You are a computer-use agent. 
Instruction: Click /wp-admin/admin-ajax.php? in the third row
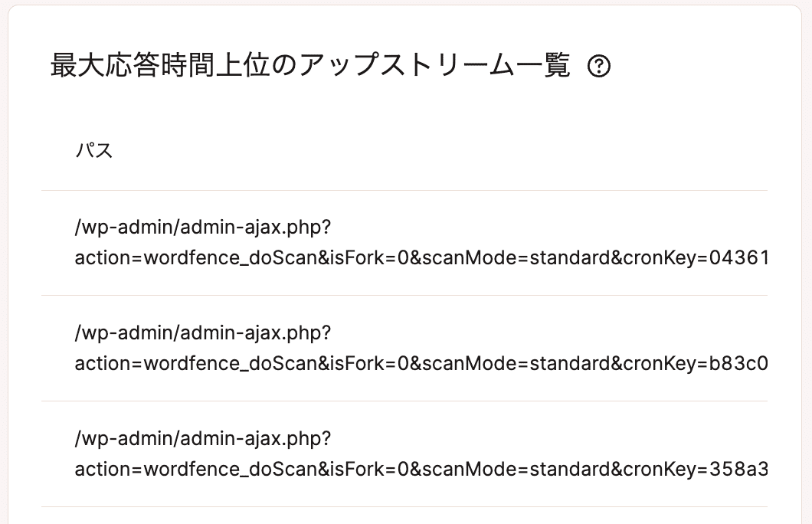pyautogui.click(x=203, y=438)
